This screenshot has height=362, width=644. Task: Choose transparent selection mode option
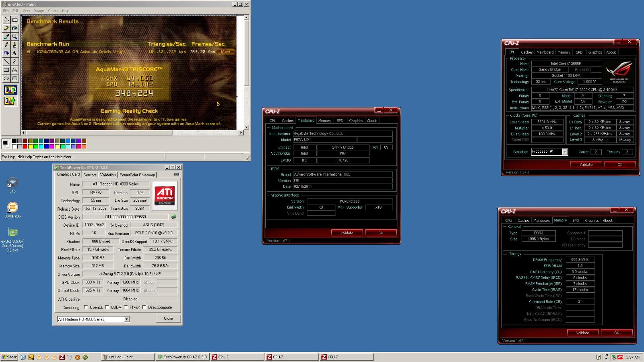10,100
